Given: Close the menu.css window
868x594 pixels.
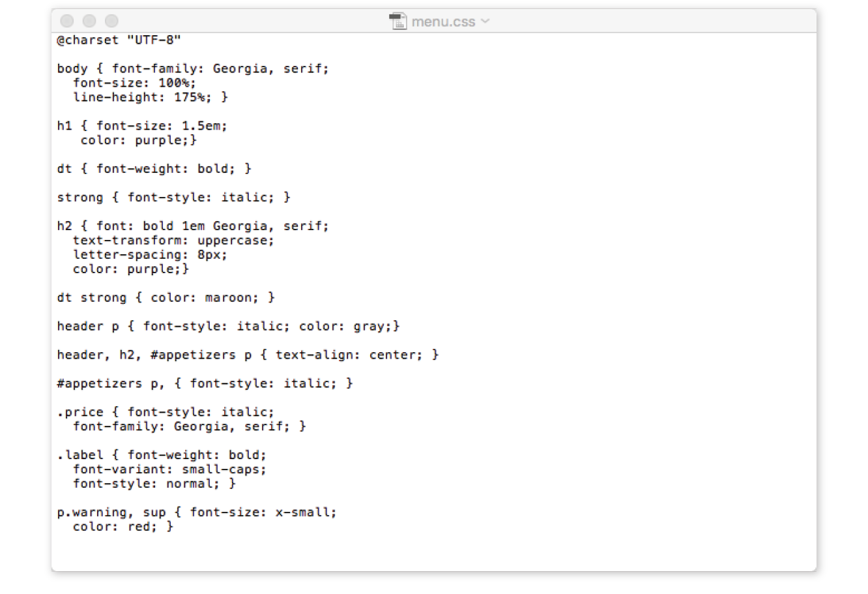Looking at the screenshot, I should (x=67, y=22).
